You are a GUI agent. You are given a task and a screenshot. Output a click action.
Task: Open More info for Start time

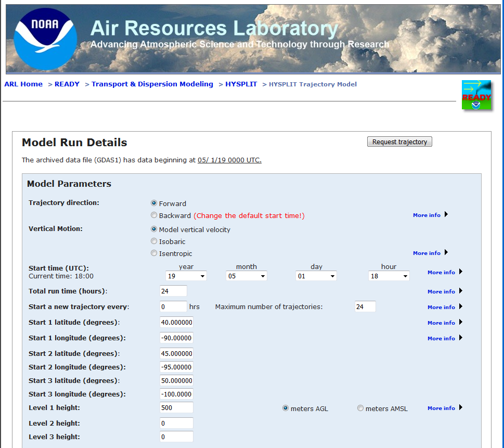click(x=441, y=273)
